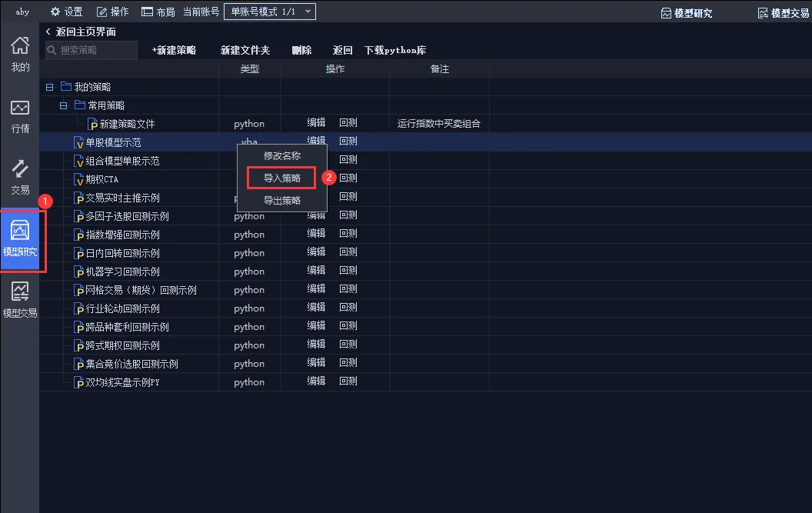Collapse the 常用策略 folder
Screen dimensions: 812x513
tap(63, 105)
